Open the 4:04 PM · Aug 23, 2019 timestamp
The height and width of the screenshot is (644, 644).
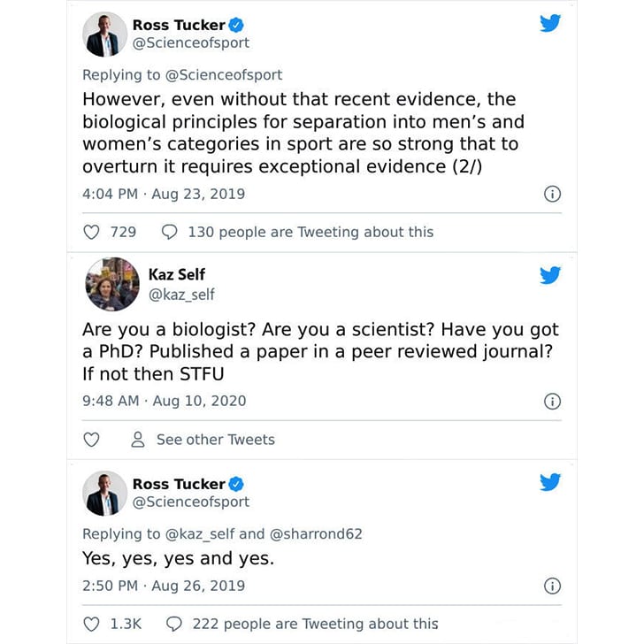tap(164, 194)
